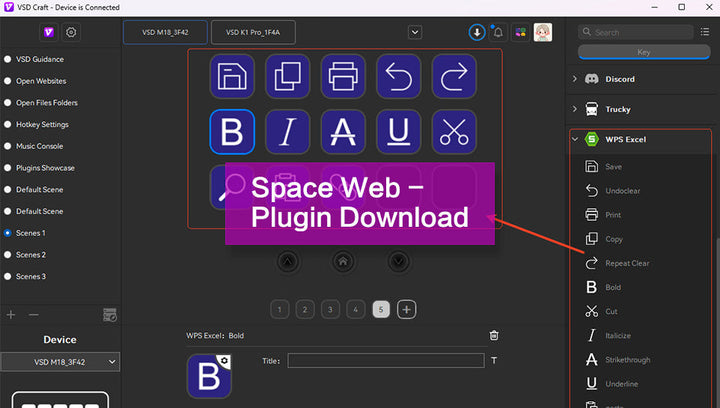The image size is (720, 408).
Task: Click the Underline U key in grid
Action: click(x=398, y=132)
